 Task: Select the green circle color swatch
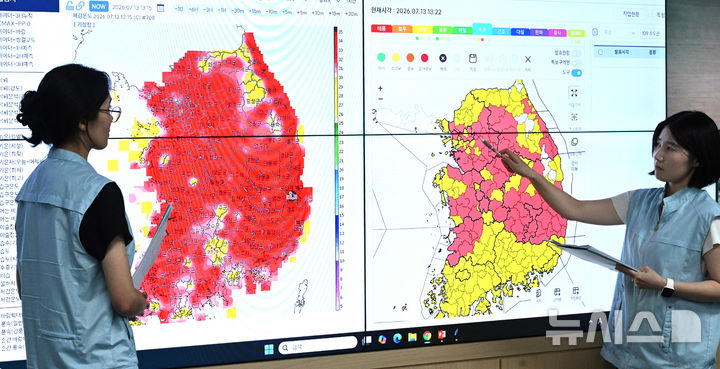tap(381, 57)
